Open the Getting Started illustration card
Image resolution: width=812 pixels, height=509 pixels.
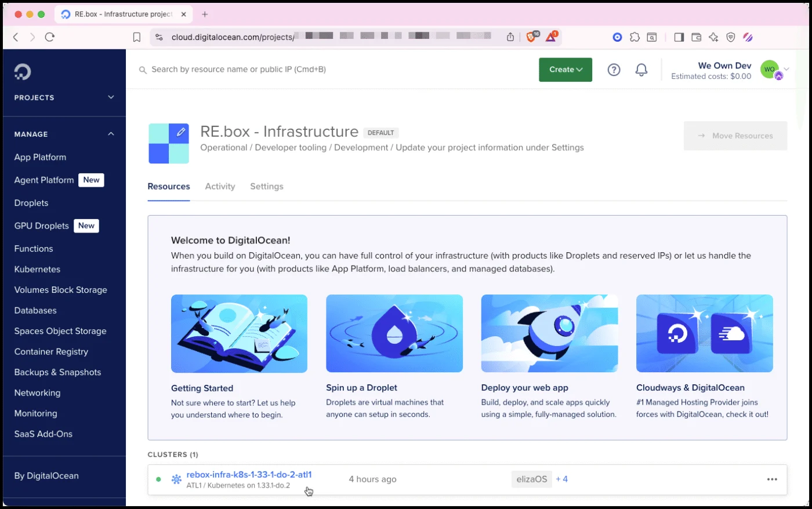point(239,333)
